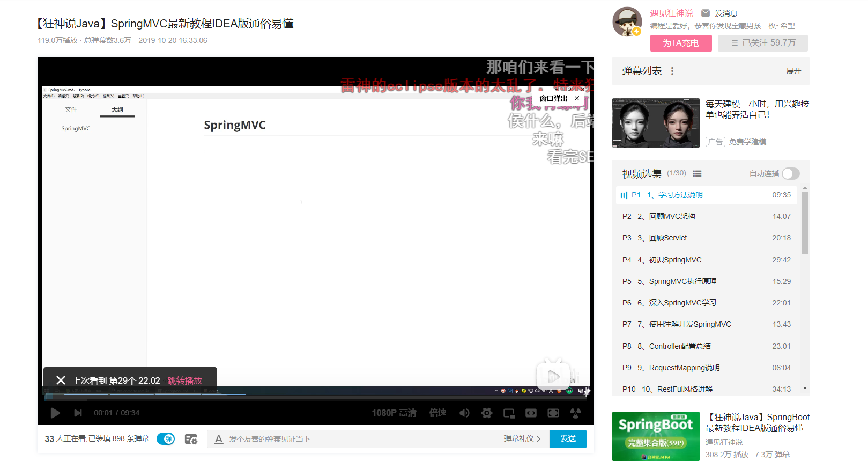Enable picture-in-picture mini player

click(x=509, y=413)
